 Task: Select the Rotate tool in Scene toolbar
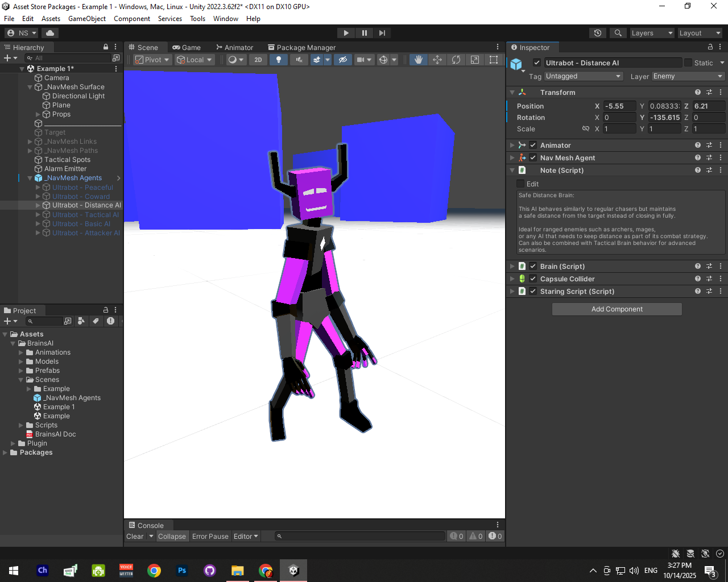[x=456, y=60]
